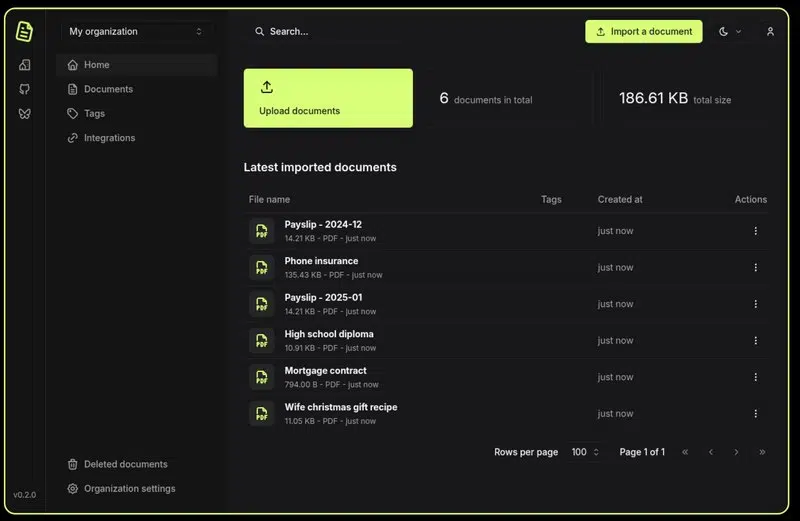The width and height of the screenshot is (800, 521).
Task: Open actions menu for Payslip - 2024-12
Action: coord(756,231)
